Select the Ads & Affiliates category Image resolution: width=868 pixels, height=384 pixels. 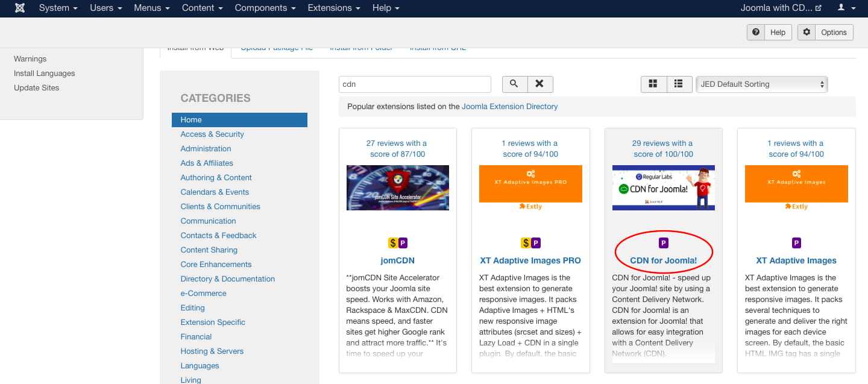(207, 163)
